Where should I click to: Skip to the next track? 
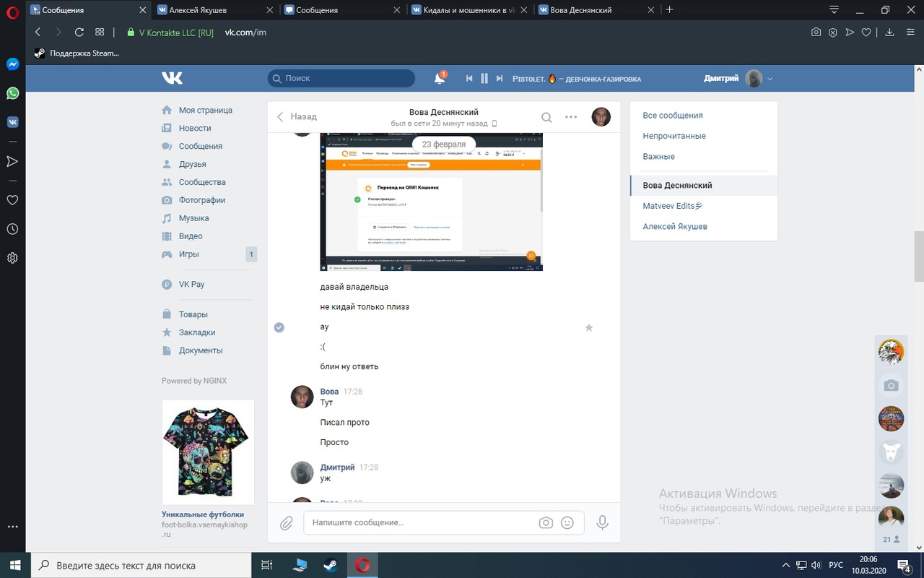click(500, 79)
